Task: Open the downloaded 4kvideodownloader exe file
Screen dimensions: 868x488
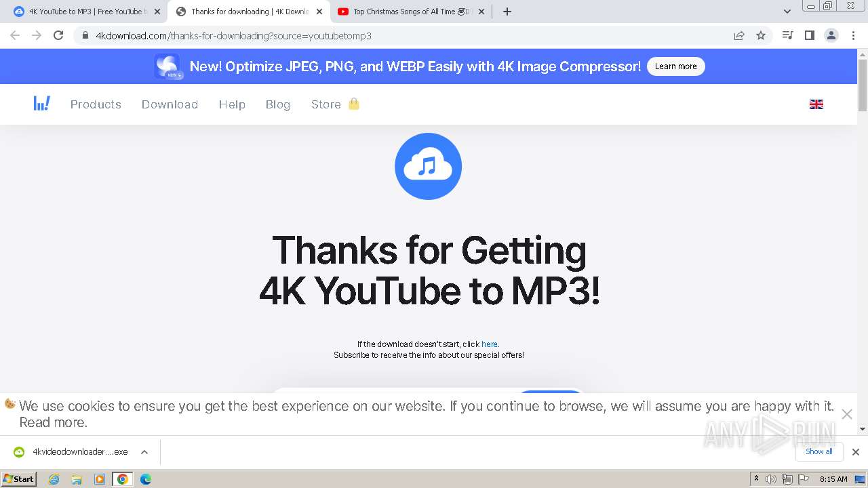Action: tap(71, 451)
